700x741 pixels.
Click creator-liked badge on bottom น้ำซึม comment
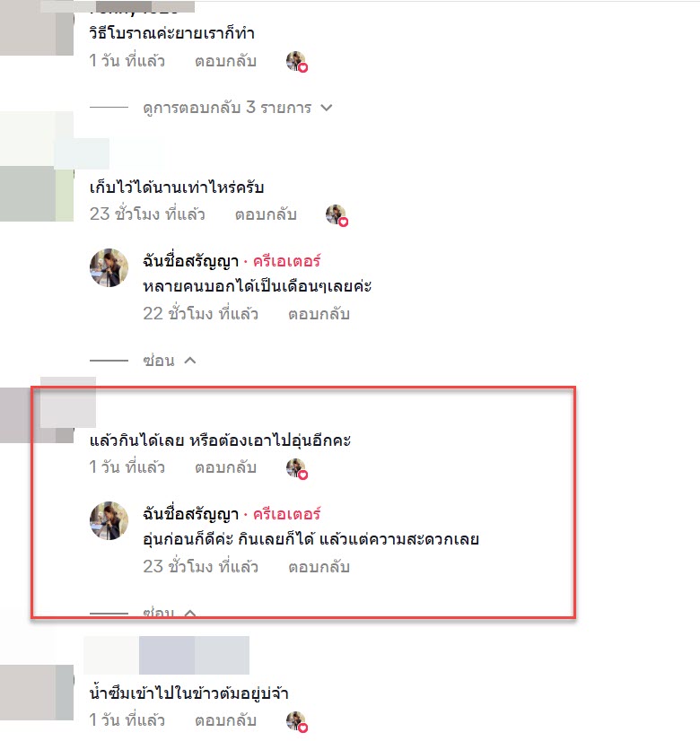coord(297,721)
